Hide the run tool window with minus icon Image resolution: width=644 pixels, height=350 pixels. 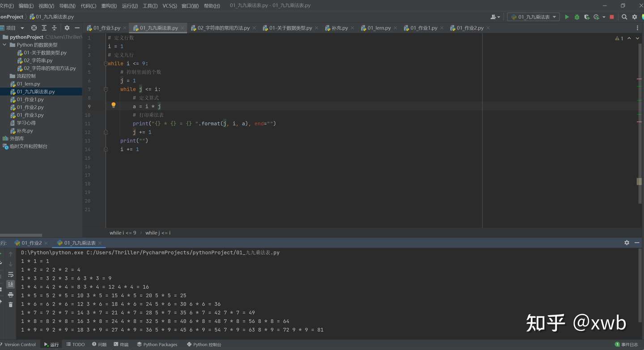point(637,243)
